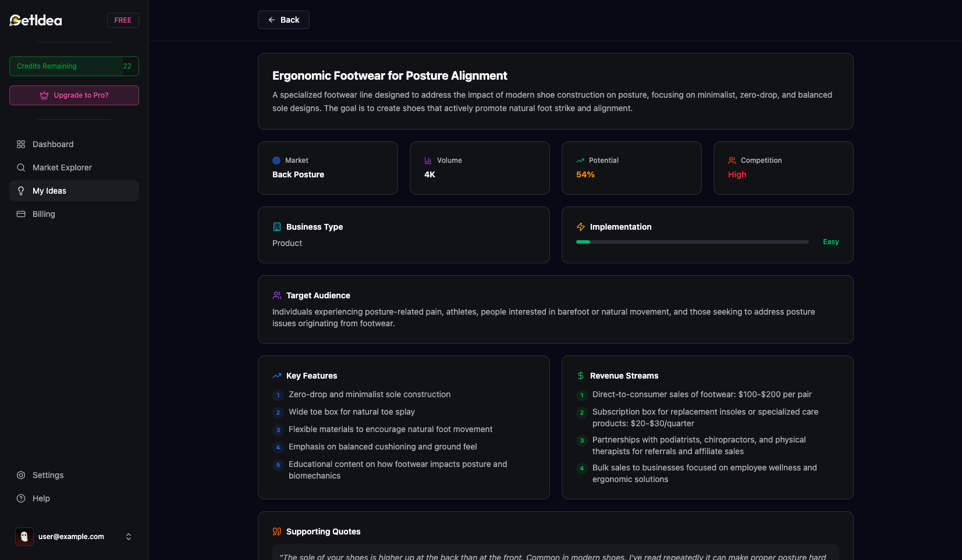Click the Supporting Quotes quotation icon
This screenshot has height=560, width=962.
277,532
